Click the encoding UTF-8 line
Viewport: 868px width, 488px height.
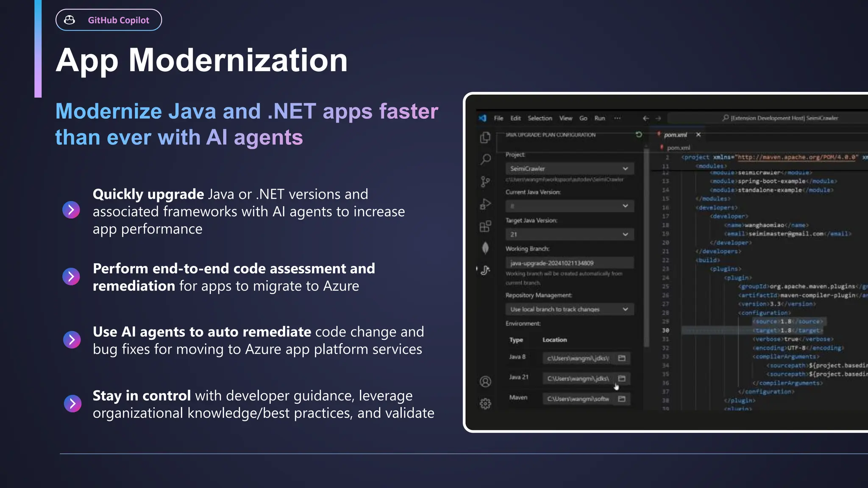coord(798,348)
